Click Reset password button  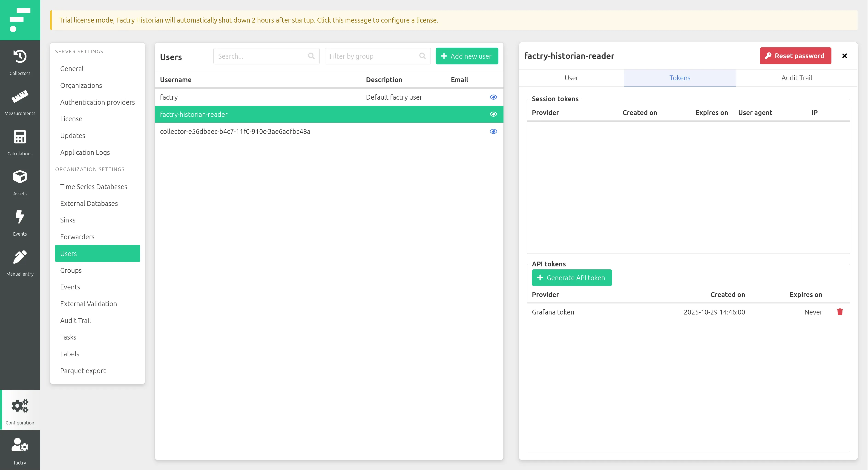point(795,56)
